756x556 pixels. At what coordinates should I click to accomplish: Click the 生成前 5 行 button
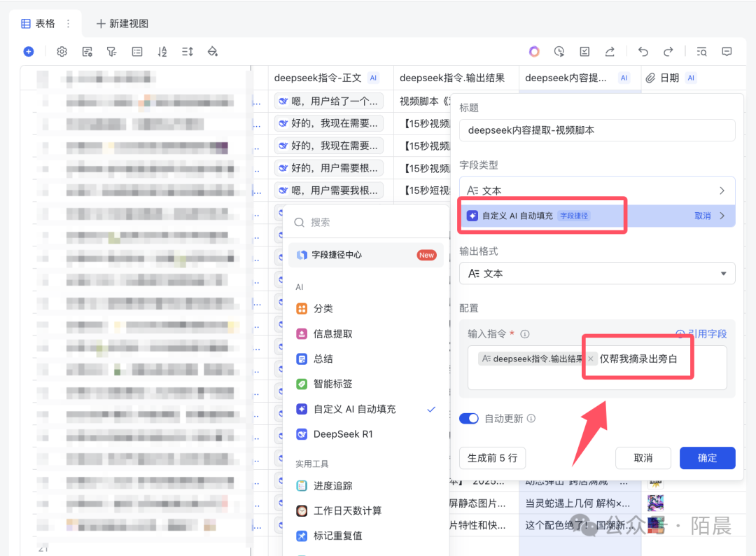point(492,458)
